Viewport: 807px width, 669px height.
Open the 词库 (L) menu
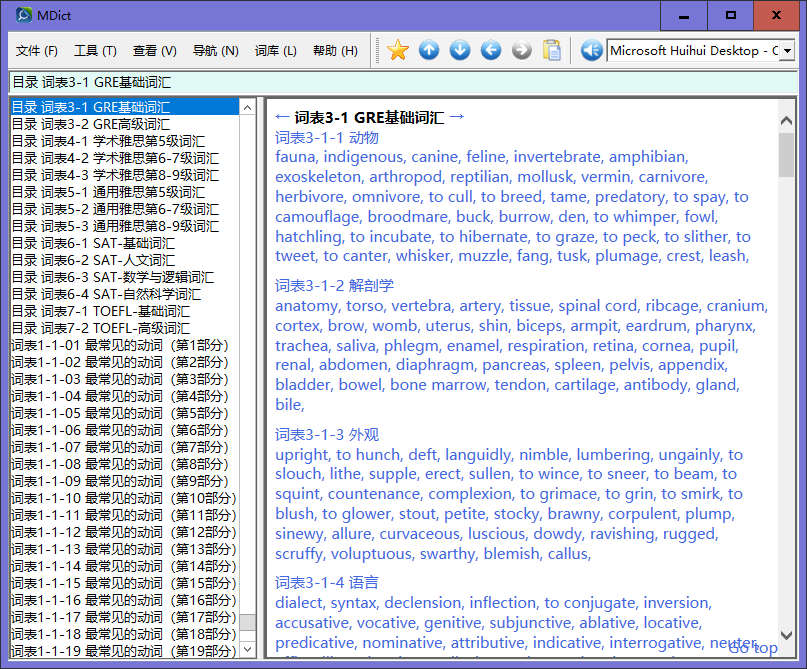tap(275, 51)
